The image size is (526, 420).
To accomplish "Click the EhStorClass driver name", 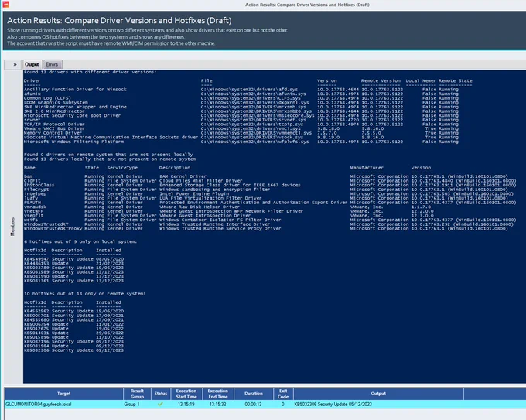I will pyautogui.click(x=39, y=185).
